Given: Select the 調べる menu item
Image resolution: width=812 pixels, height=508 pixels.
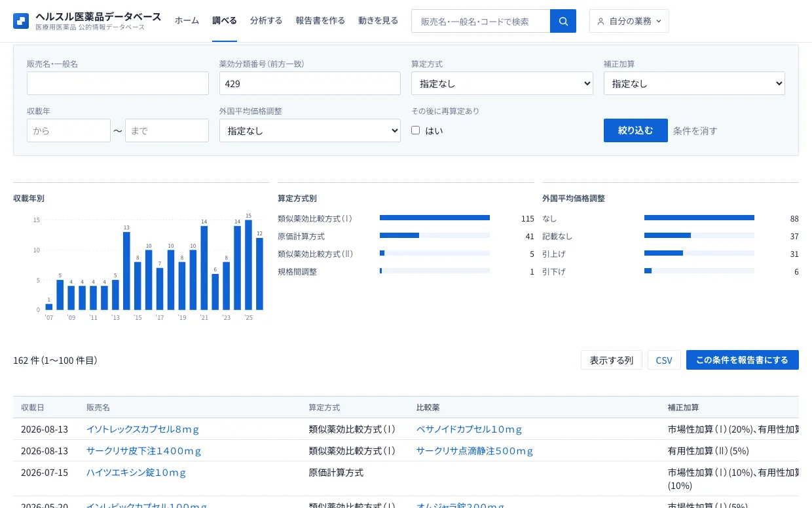Looking at the screenshot, I should 225,20.
